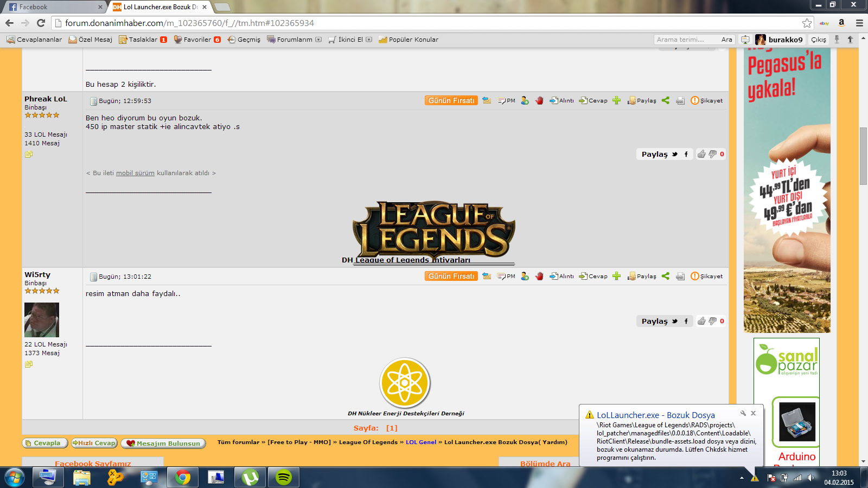Open uTorrent from the taskbar
The width and height of the screenshot is (868, 488).
click(x=250, y=478)
